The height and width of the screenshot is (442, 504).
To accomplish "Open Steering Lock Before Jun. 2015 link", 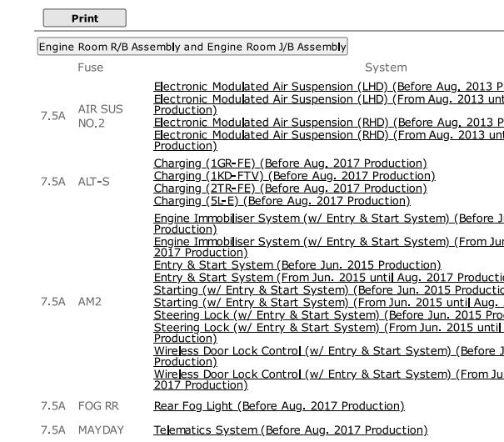I will point(329,315).
